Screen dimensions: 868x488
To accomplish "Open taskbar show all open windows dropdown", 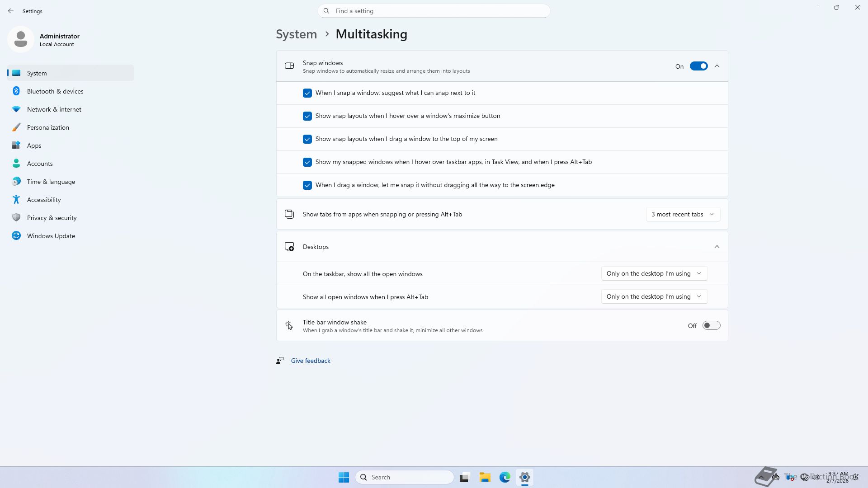I will (x=654, y=274).
